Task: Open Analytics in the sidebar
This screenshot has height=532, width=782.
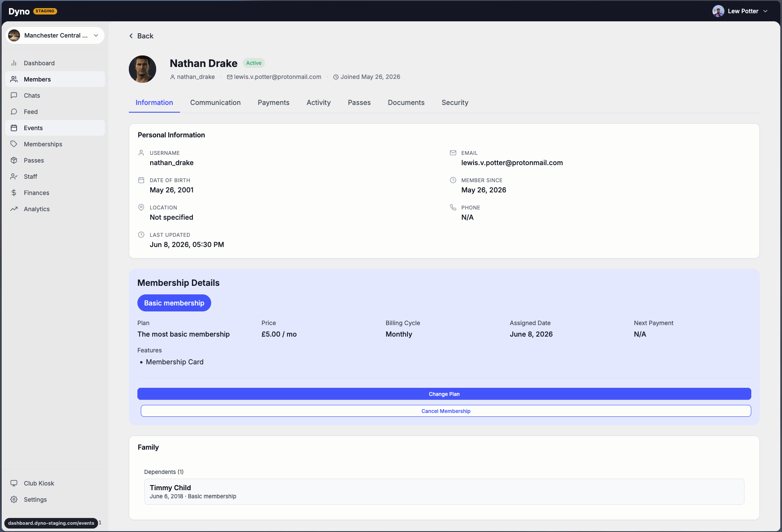Action: click(x=55, y=209)
